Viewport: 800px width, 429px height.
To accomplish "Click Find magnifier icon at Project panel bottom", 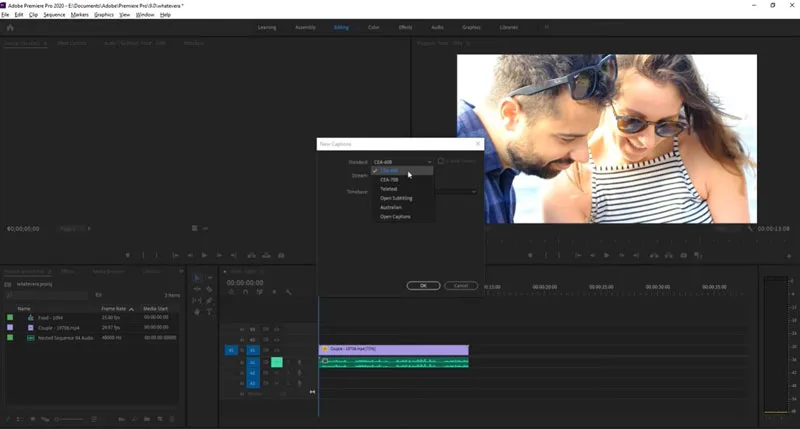I will [x=134, y=419].
